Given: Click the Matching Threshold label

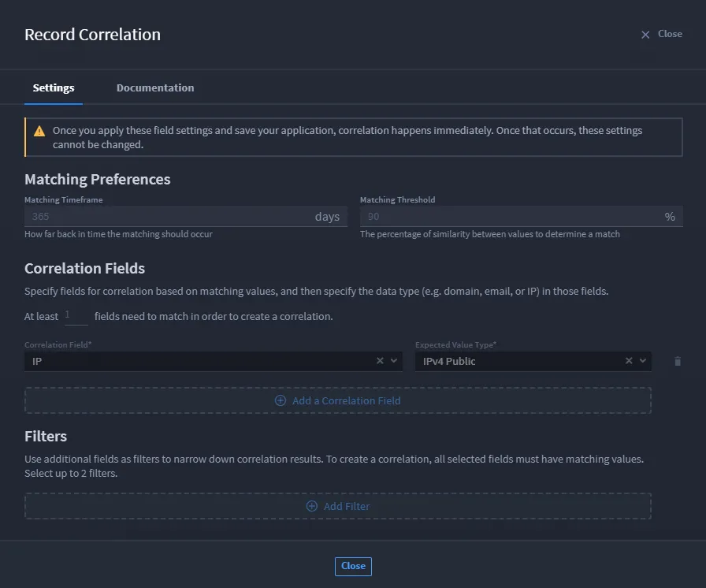Looking at the screenshot, I should (x=398, y=199).
